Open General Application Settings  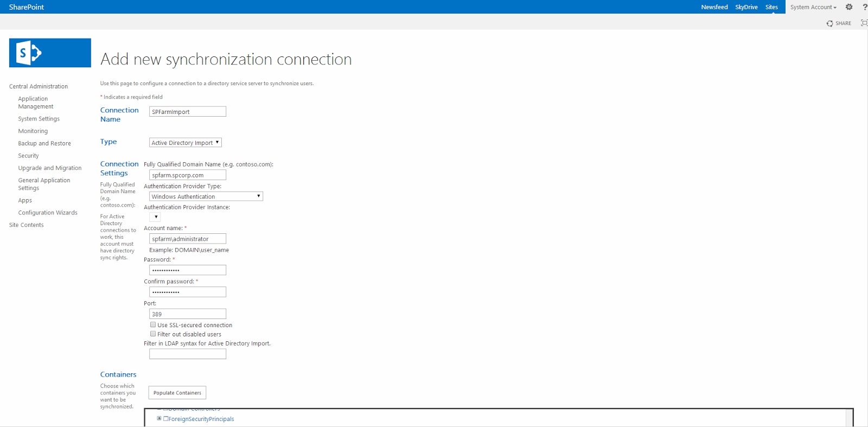(44, 184)
